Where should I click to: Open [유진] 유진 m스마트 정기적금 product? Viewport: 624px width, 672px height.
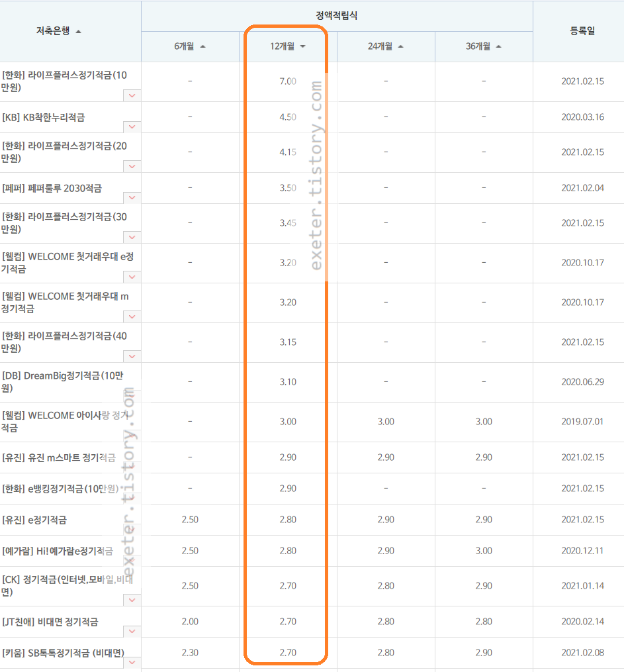[x=59, y=457]
